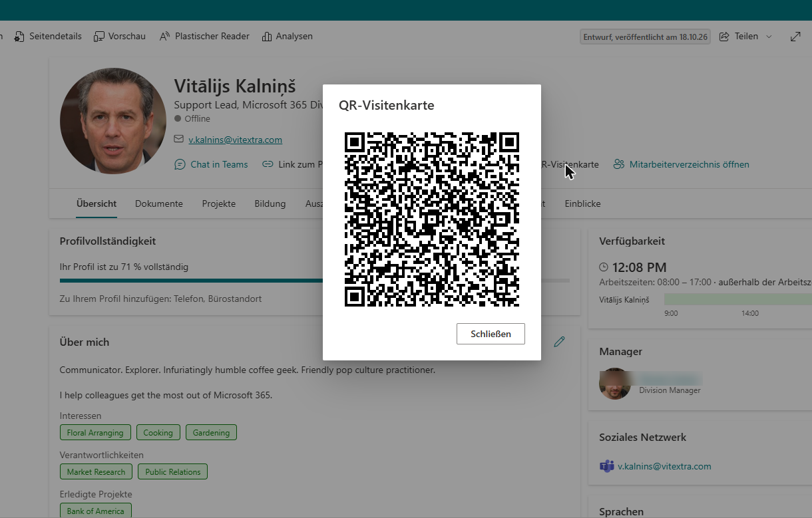
Task: Click the Verfügbarkeit heading
Action: tap(632, 241)
